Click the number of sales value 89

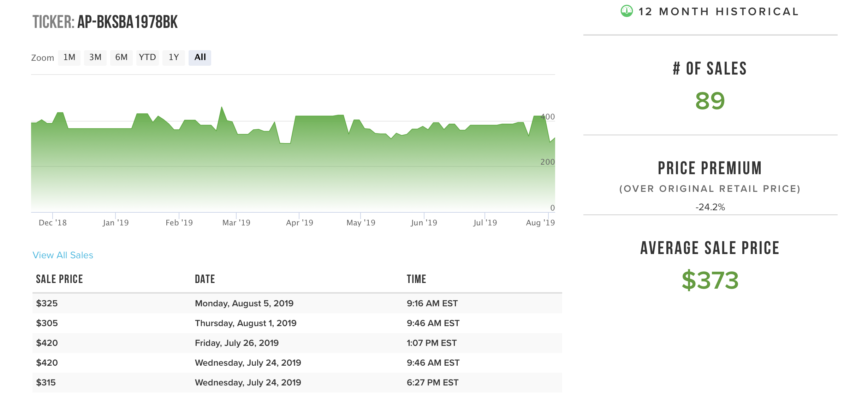pos(710,101)
